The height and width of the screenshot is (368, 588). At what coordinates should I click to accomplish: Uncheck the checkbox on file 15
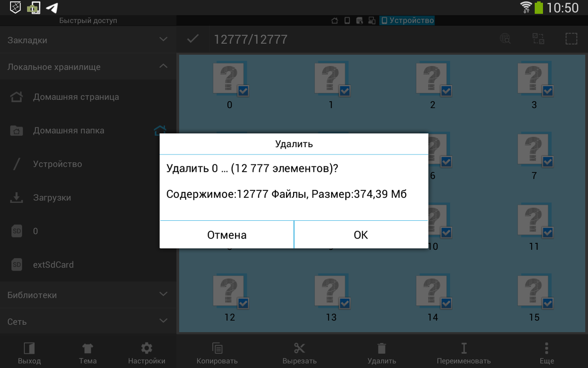pos(548,303)
